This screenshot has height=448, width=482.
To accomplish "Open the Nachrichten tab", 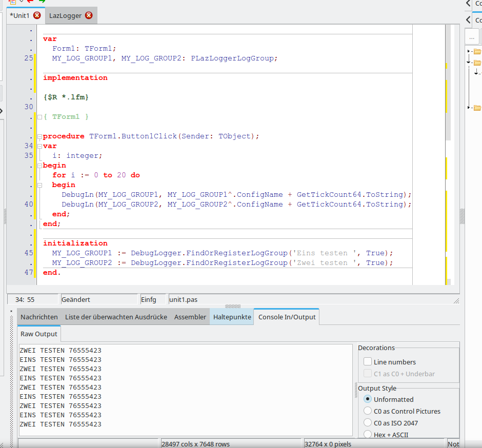I will click(39, 317).
